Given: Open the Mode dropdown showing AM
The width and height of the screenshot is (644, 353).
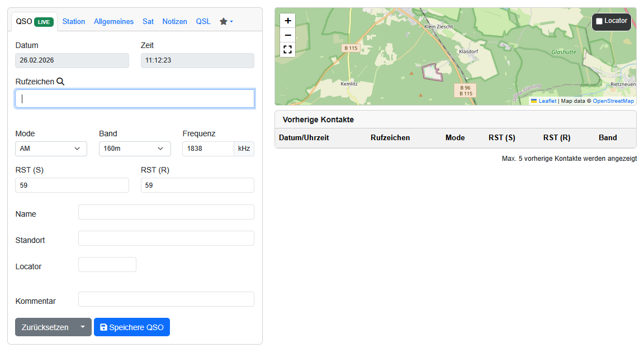Looking at the screenshot, I should tap(51, 149).
